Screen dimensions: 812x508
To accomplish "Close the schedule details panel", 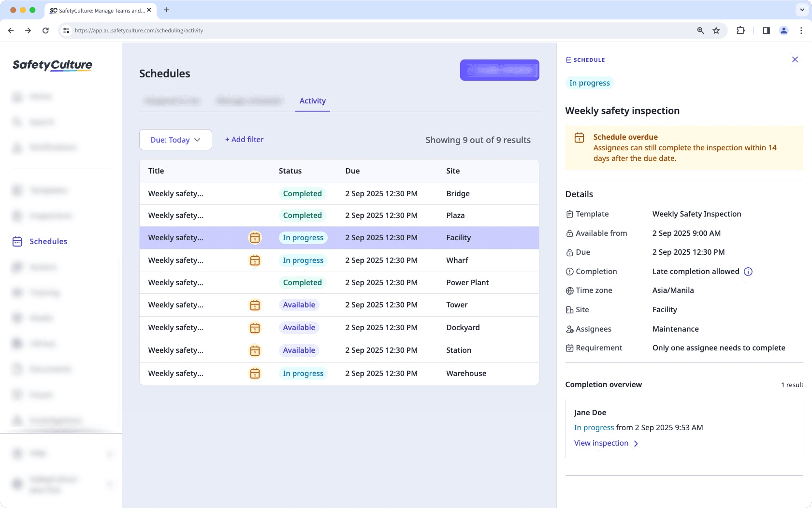I will click(795, 59).
